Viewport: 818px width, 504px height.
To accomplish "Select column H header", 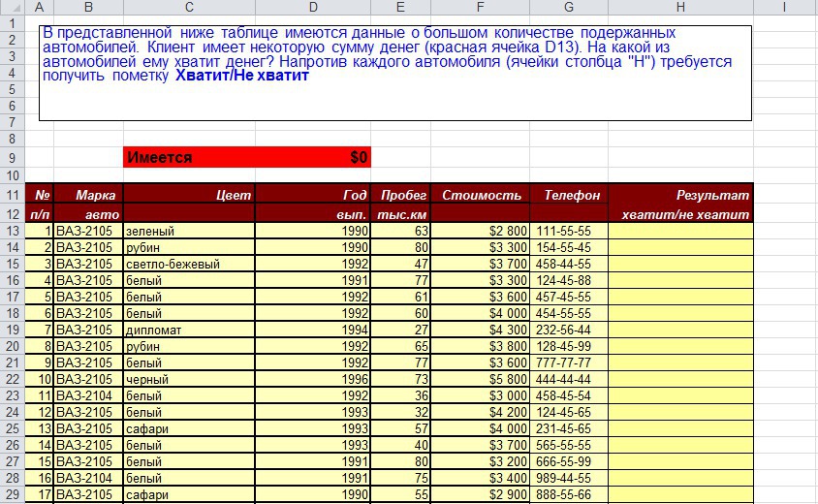I will click(x=680, y=8).
